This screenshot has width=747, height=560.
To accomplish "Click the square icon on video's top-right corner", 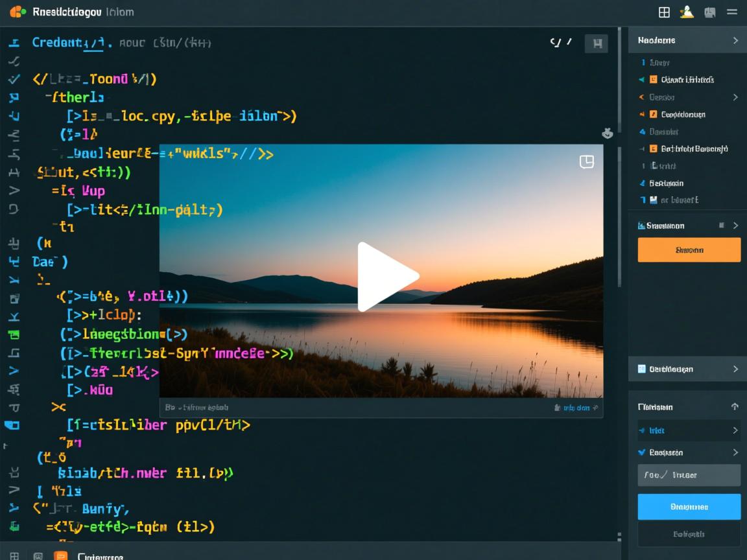I will (586, 161).
